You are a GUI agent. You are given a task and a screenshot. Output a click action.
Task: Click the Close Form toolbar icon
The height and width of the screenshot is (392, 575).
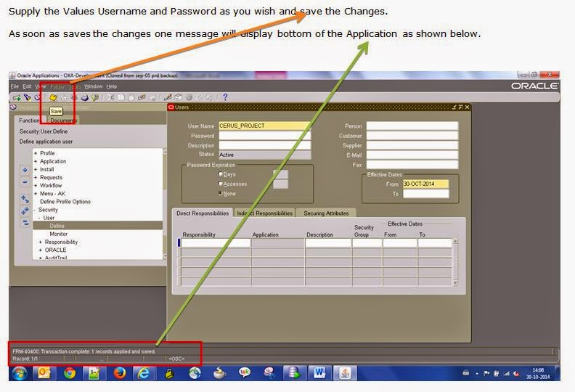(95, 97)
